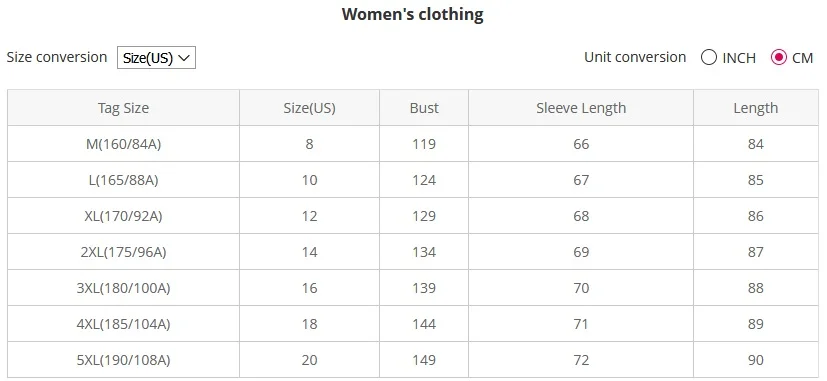Select the XL(170/92A) tag size cell
Image resolution: width=827 pixels, height=381 pixels.
[123, 216]
